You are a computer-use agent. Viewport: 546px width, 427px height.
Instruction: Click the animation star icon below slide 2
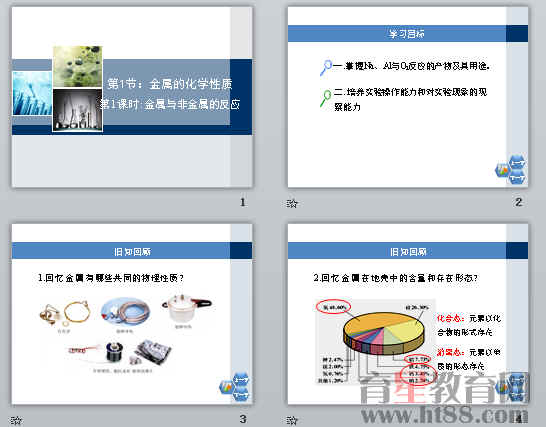[292, 203]
